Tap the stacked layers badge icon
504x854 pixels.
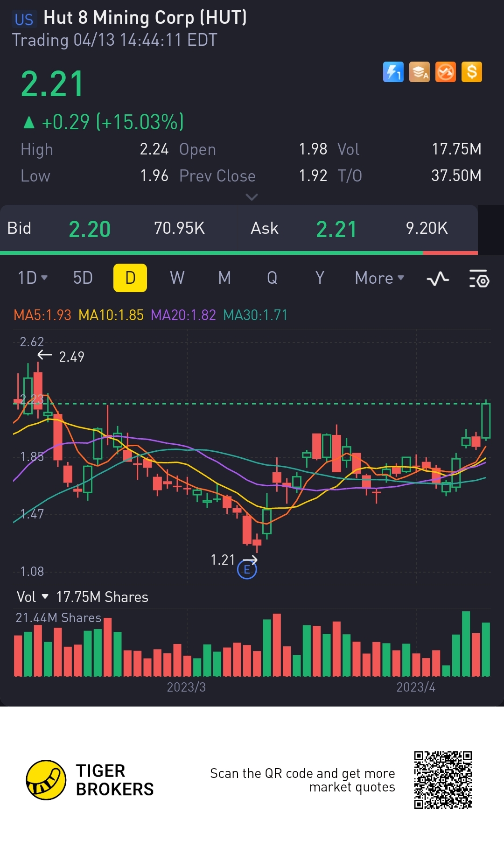click(420, 72)
